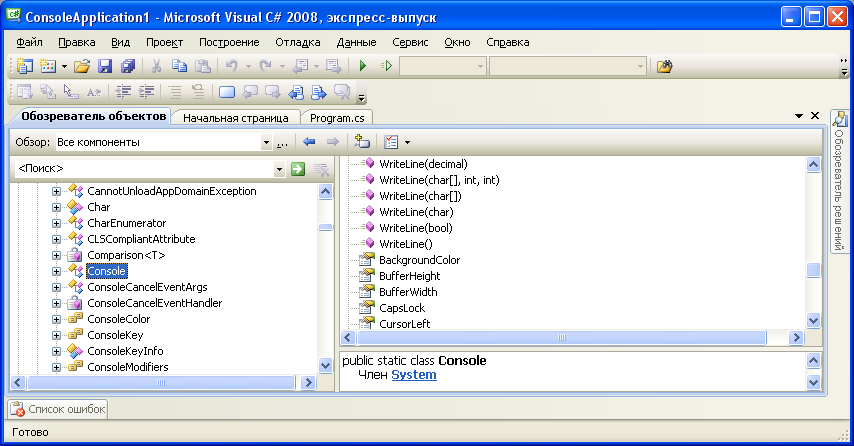854x446 pixels.
Task: Click the Increase Indent icon
Action: click(x=147, y=92)
